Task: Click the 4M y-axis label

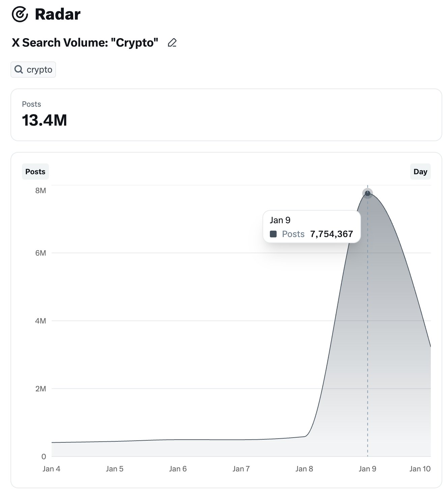Action: click(x=40, y=321)
